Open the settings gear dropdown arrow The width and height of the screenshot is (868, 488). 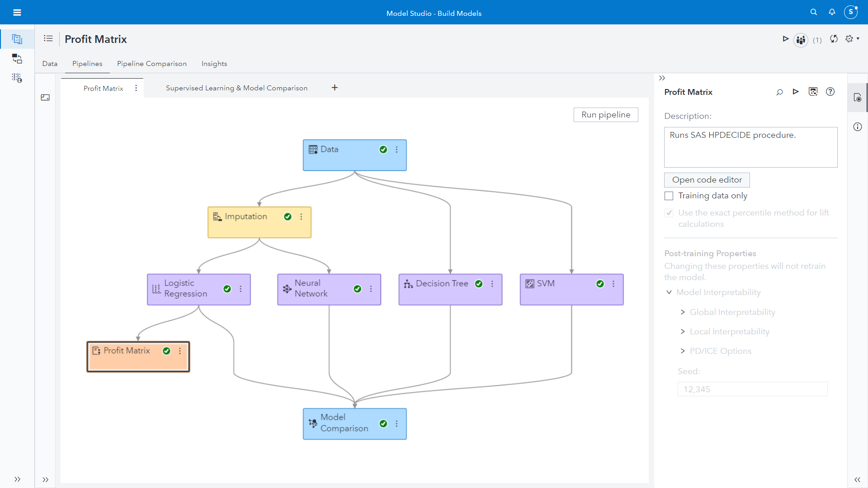(859, 39)
